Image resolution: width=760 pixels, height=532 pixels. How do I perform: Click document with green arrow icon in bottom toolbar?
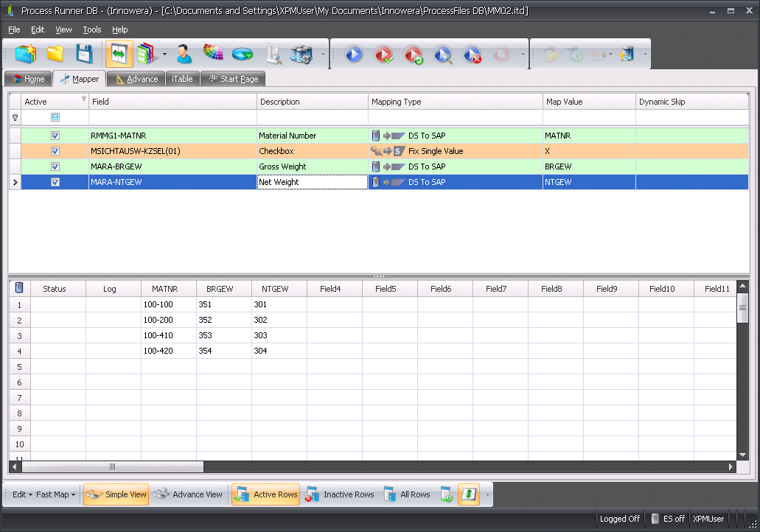pyautogui.click(x=447, y=494)
